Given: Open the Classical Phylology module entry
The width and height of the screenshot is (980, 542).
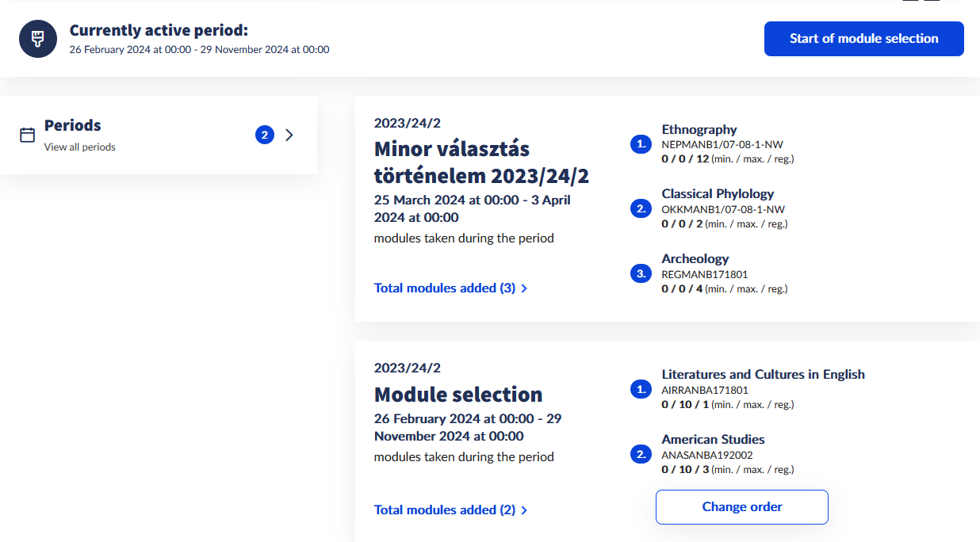Looking at the screenshot, I should 718,194.
